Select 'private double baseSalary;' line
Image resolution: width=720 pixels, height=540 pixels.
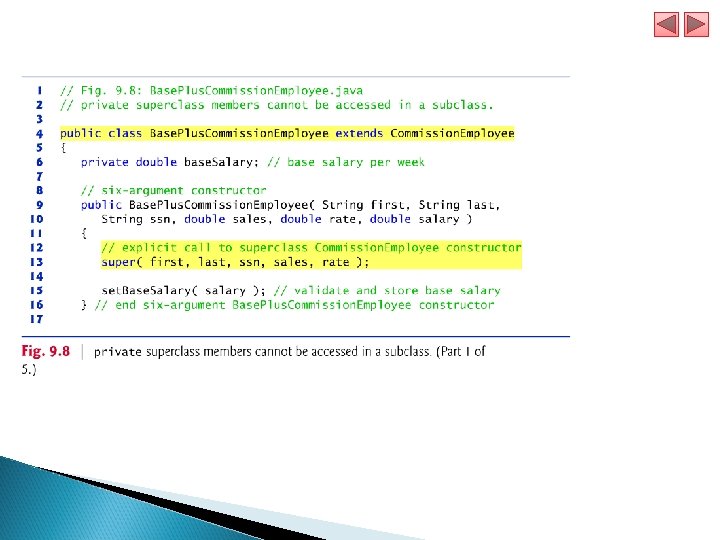pyautogui.click(x=253, y=162)
